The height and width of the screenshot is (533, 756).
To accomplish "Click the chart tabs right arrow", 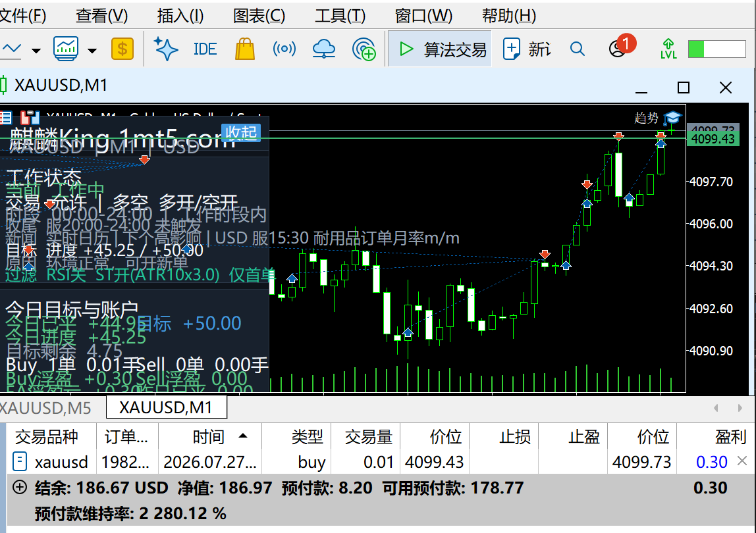I will pyautogui.click(x=740, y=408).
